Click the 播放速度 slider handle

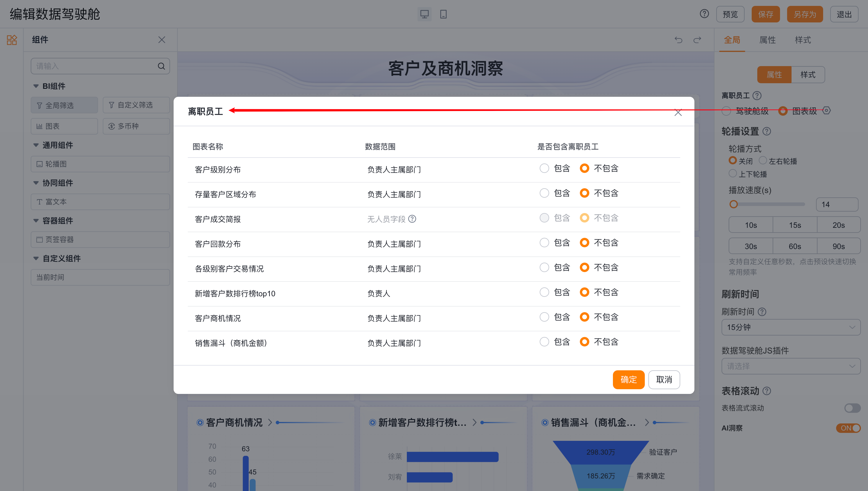point(733,204)
